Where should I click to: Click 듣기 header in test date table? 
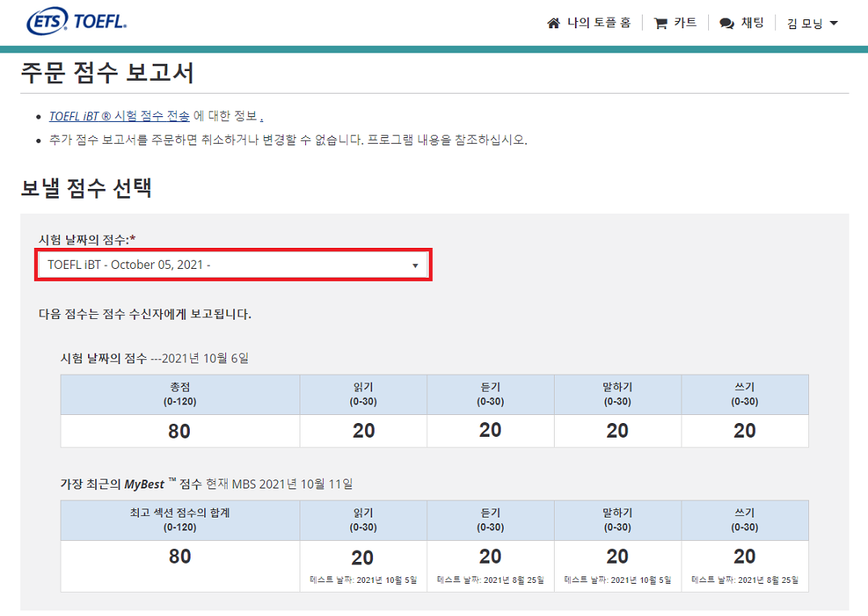490,395
